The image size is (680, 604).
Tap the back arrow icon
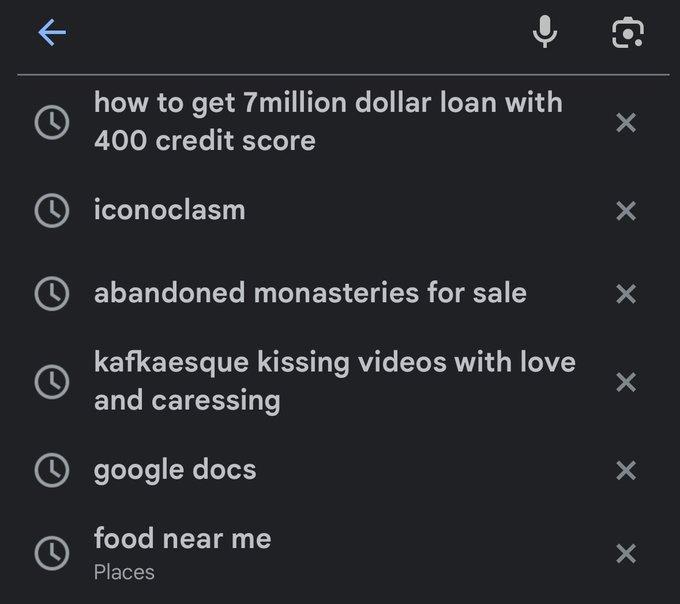click(x=52, y=33)
